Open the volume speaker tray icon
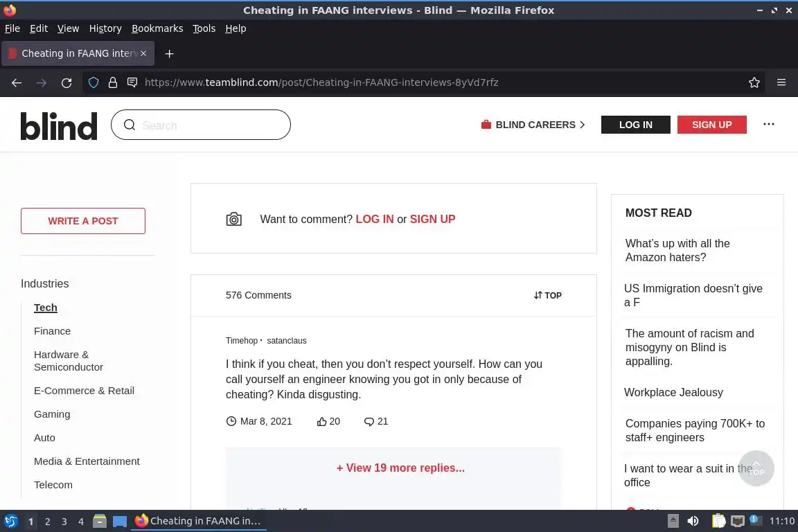Image resolution: width=798 pixels, height=532 pixels. (x=693, y=522)
